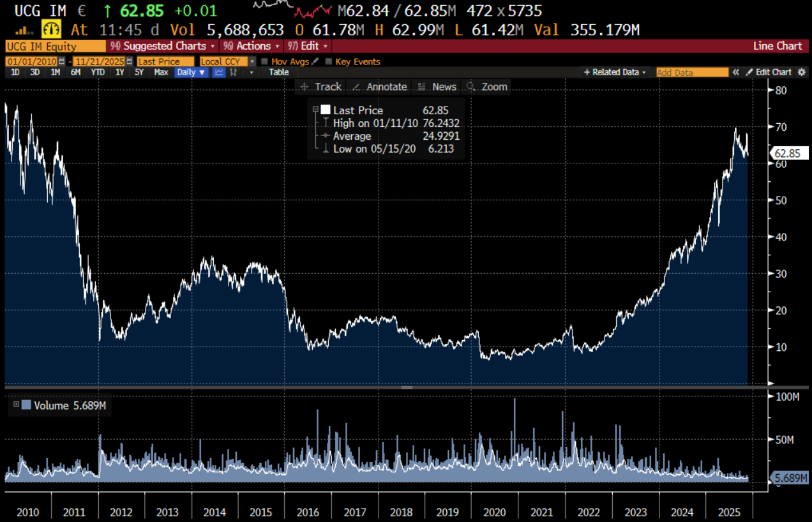Screen dimensions: 812x522
Task: Click the blue Volume color swatch
Action: click(x=26, y=405)
